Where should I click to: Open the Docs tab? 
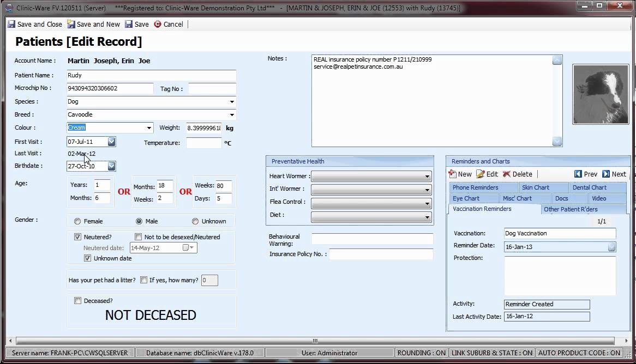[x=569, y=198]
